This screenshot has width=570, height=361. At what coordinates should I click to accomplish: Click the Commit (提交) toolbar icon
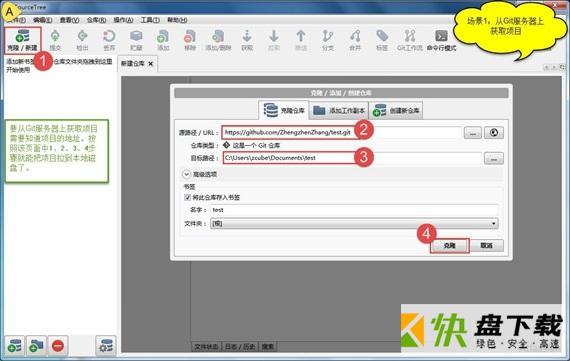pyautogui.click(x=55, y=40)
